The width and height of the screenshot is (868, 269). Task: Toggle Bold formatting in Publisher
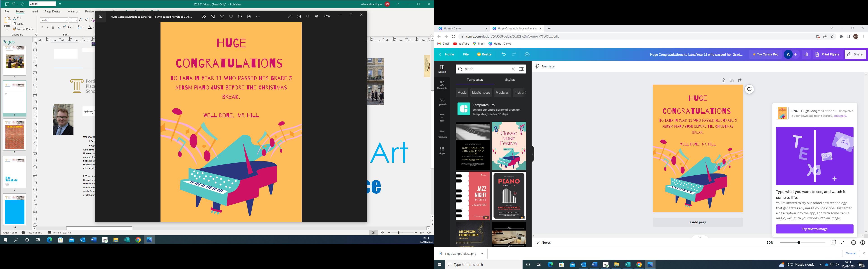pyautogui.click(x=42, y=27)
